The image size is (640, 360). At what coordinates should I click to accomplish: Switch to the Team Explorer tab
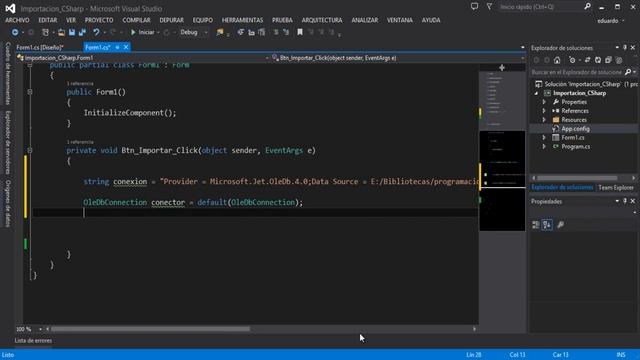616,188
